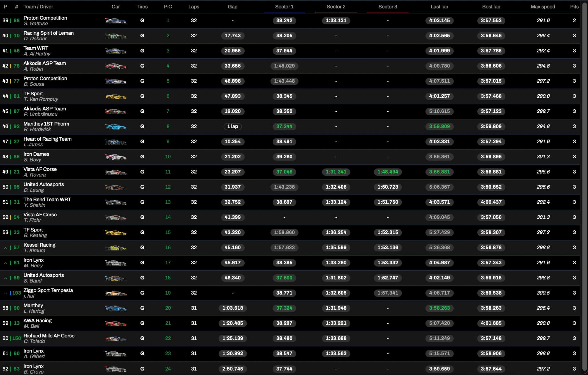The height and width of the screenshot is (375, 588).
Task: Click United Autosports #95 car icon
Action: click(115, 187)
